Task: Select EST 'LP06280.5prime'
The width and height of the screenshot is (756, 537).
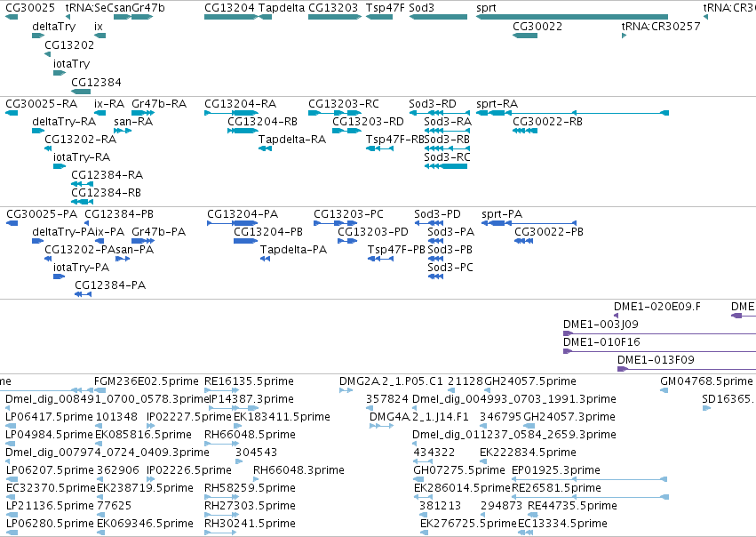Action: [x=50, y=524]
